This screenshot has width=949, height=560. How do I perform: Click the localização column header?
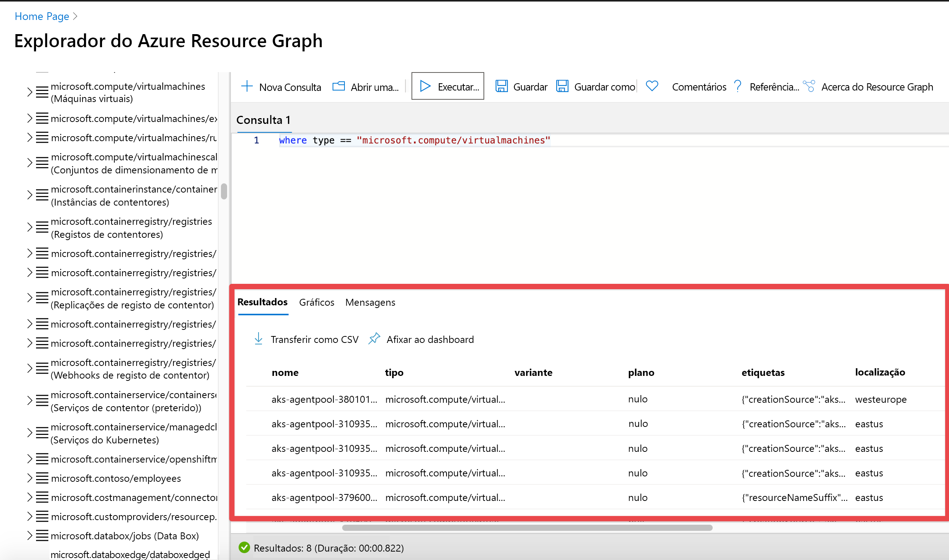[x=880, y=372]
